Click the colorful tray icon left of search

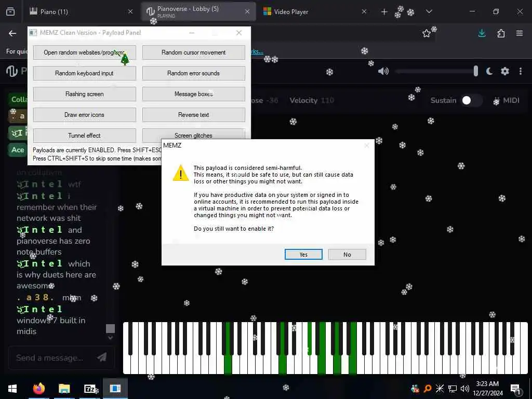pos(415,389)
